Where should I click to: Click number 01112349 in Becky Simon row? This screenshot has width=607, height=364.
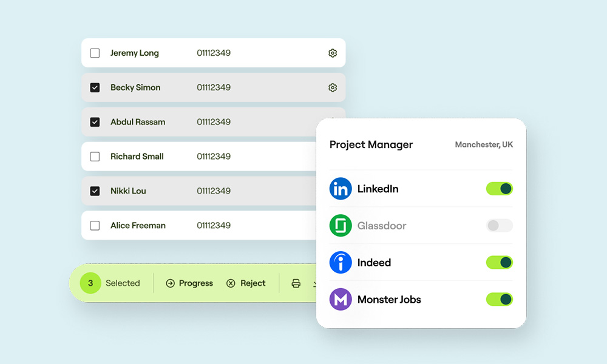pos(214,87)
